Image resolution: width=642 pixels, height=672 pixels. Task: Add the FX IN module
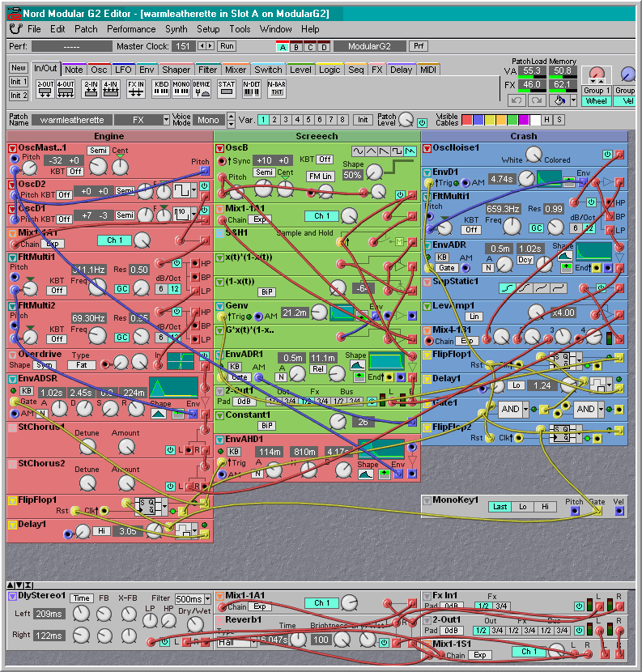(x=136, y=89)
